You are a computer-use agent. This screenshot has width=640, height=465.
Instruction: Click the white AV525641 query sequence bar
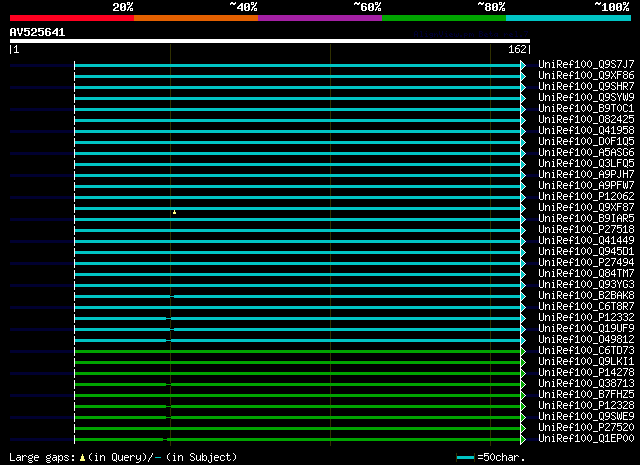pyautogui.click(x=270, y=41)
